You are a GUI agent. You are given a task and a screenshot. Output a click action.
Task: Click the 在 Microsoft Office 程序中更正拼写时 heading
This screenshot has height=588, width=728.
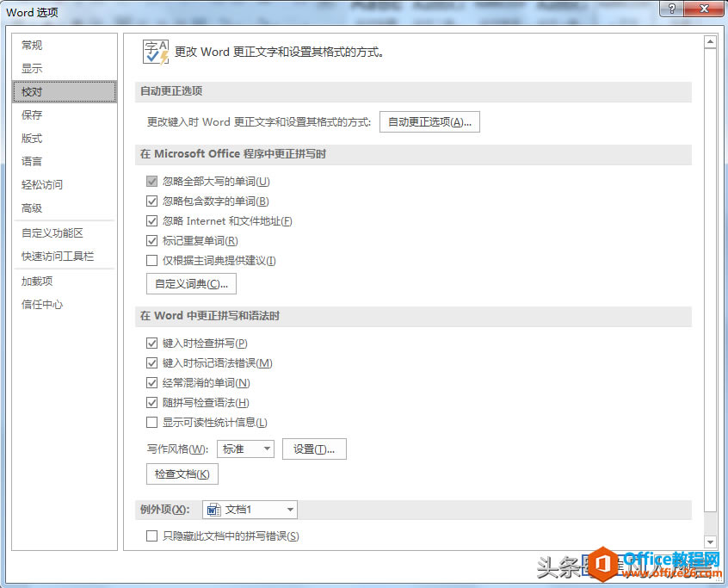coord(233,154)
